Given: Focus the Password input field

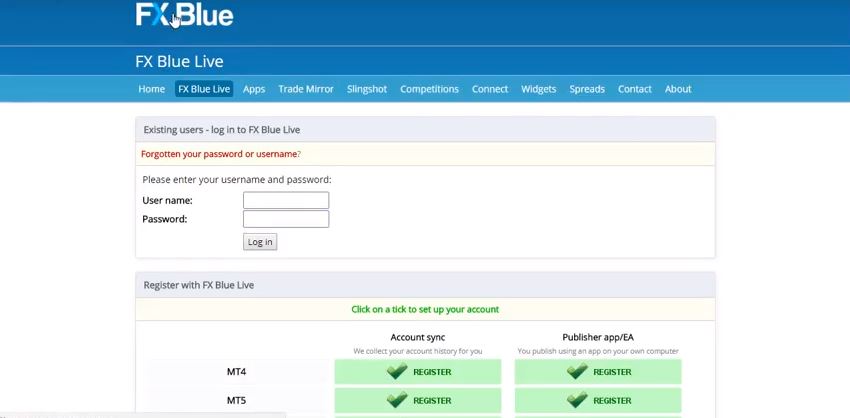Looking at the screenshot, I should [286, 219].
